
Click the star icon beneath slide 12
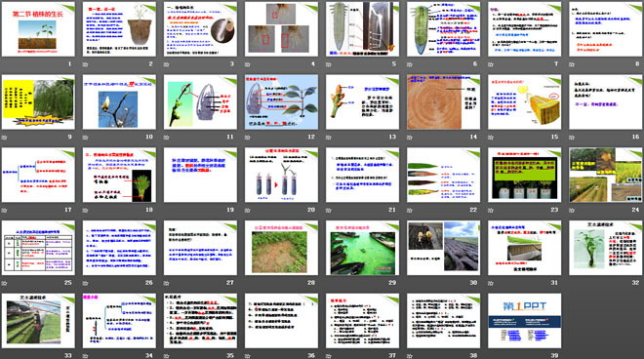[248, 137]
